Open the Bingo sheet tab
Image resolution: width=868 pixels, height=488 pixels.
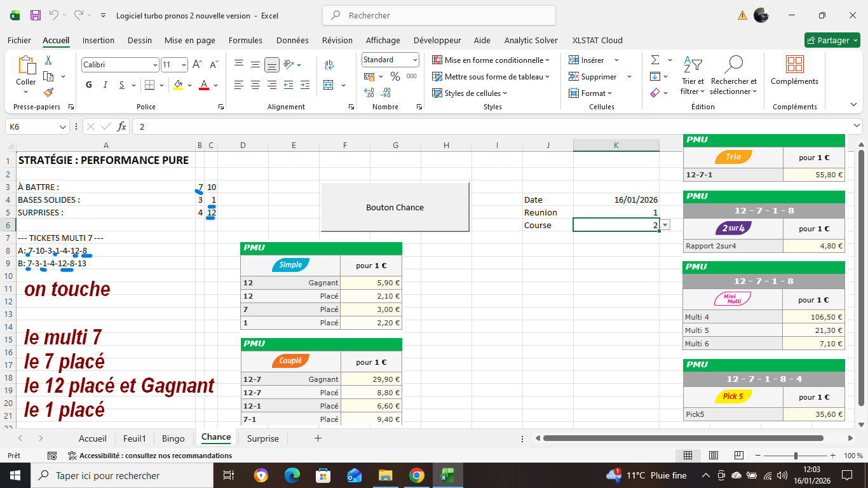point(173,438)
